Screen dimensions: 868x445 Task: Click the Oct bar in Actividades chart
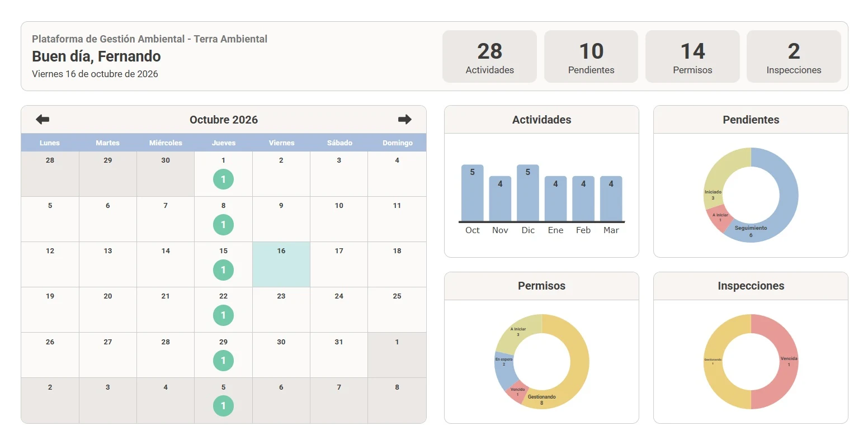click(473, 193)
